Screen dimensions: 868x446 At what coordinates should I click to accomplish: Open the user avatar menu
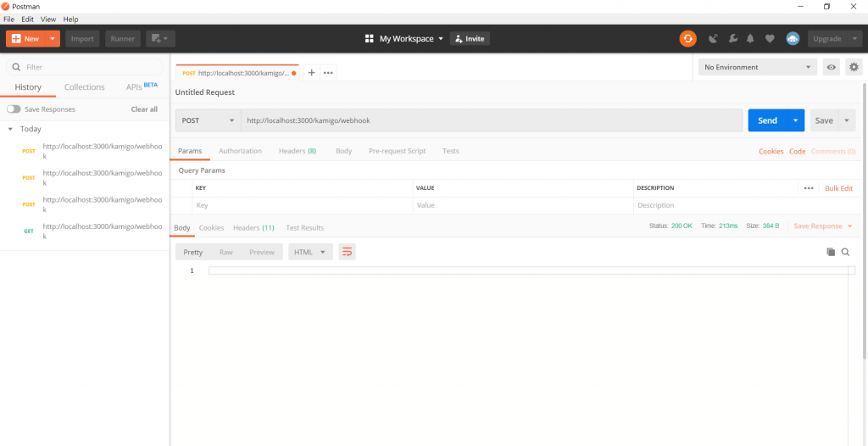pos(793,39)
